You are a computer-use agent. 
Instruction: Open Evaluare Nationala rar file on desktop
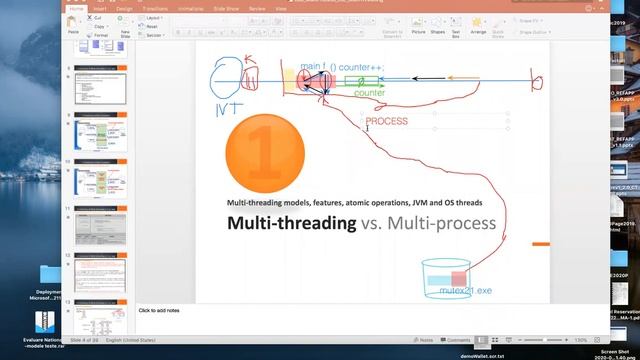click(44, 330)
